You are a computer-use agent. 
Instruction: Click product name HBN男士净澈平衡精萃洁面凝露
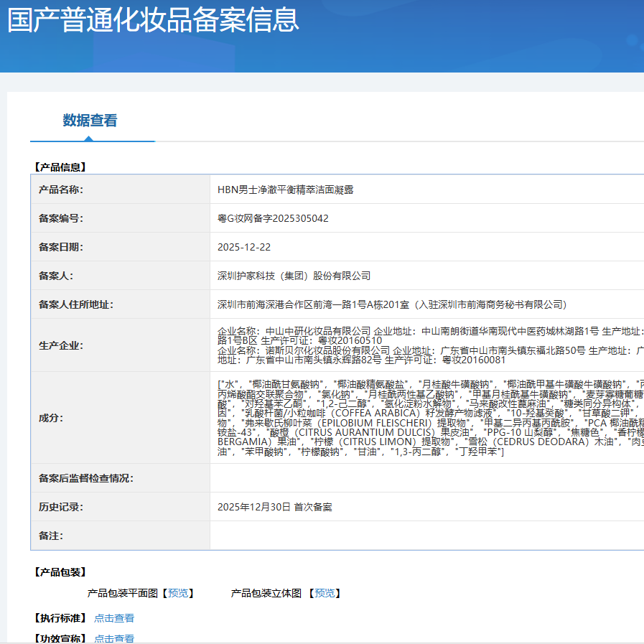click(286, 190)
